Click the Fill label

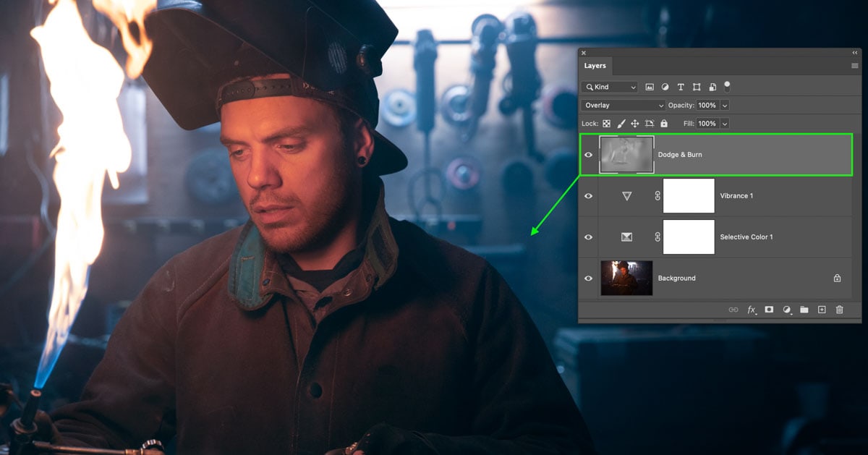click(689, 124)
